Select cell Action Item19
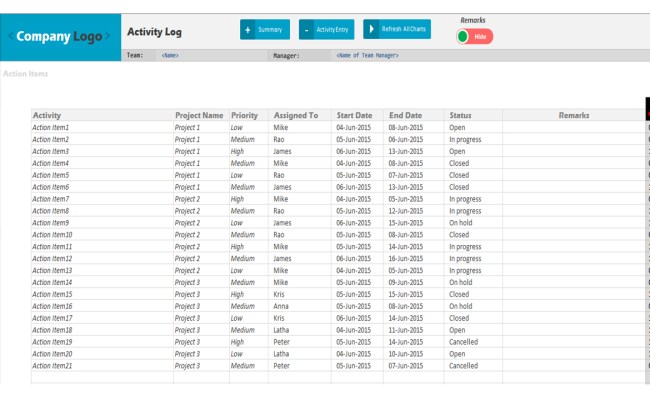 pos(102,342)
